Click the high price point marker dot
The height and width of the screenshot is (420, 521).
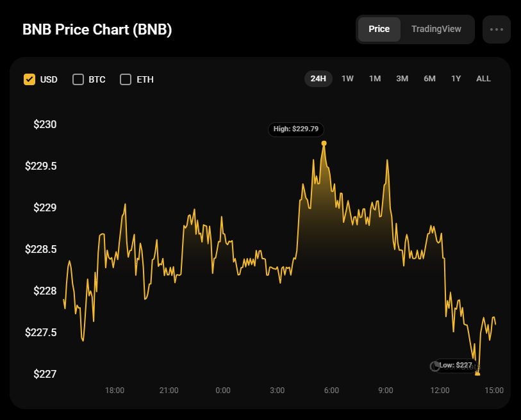(324, 143)
